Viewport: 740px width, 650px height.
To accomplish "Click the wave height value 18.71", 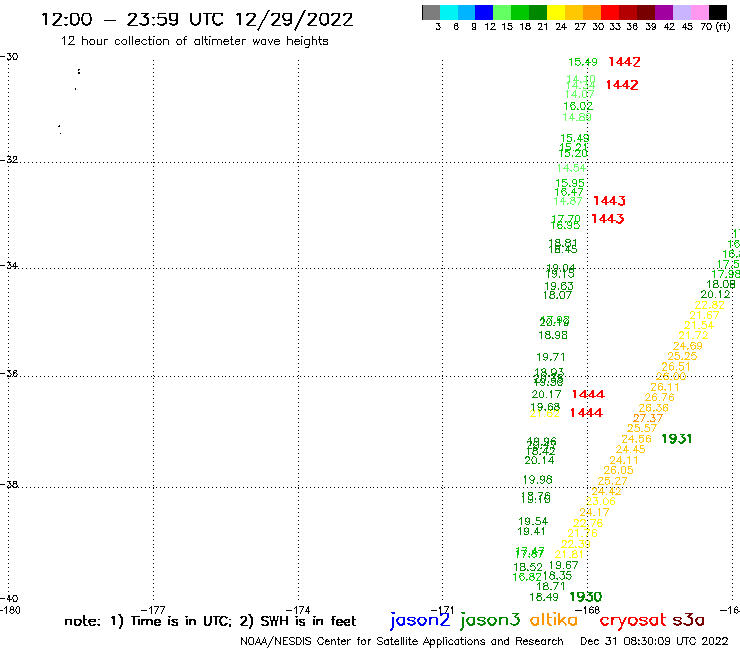I will (551, 586).
